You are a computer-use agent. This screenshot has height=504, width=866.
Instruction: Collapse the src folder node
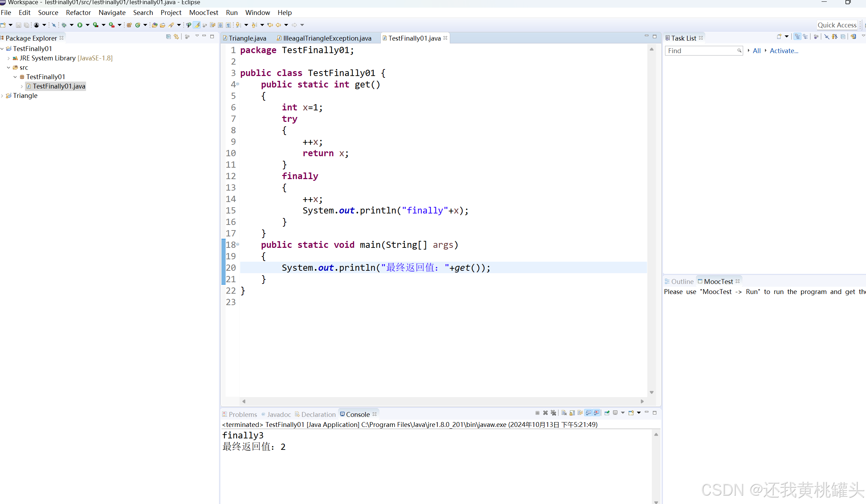pos(9,68)
